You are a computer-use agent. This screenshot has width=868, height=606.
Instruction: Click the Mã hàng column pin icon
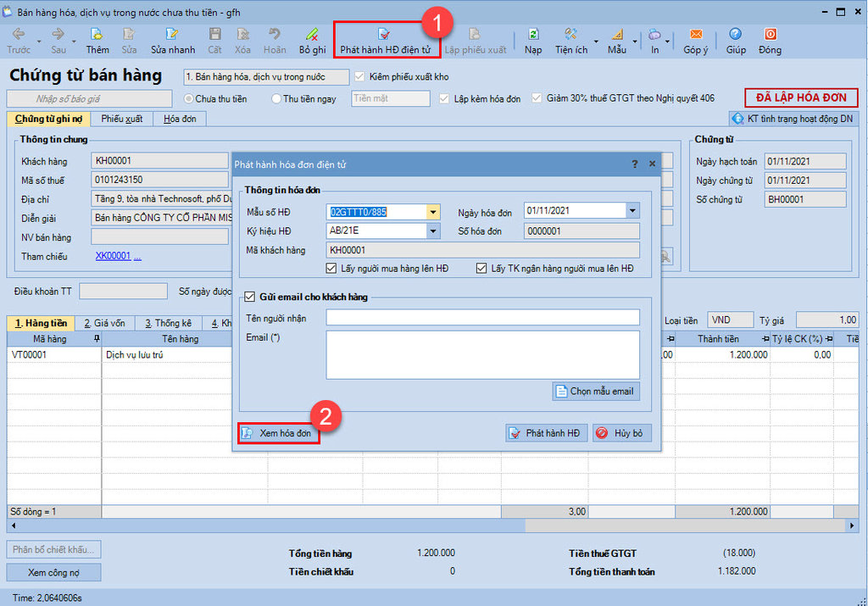coord(97,338)
